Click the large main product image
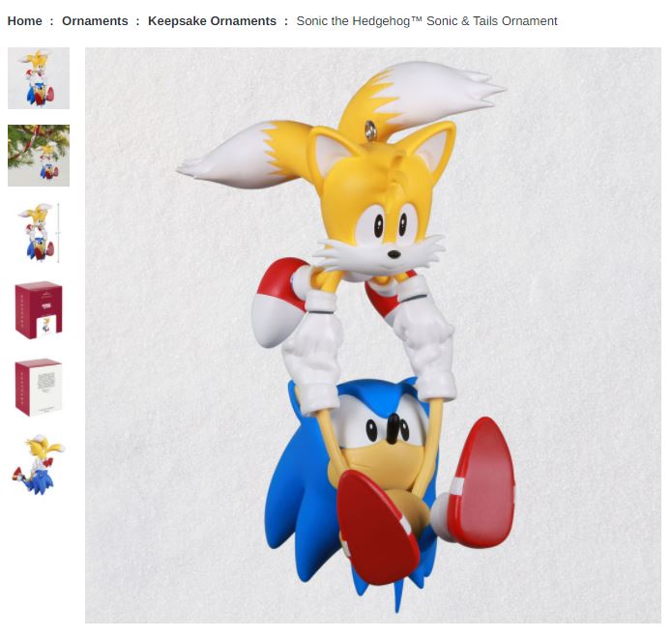This screenshot has width=672, height=637. 373,335
